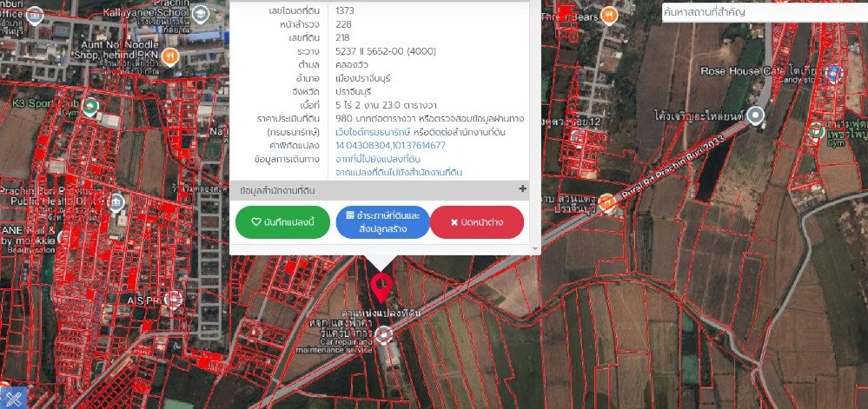Screen dimensions: 868x409
Task: Click the QR icon in ชำระภาษีที่ดิน button
Action: pos(350,214)
